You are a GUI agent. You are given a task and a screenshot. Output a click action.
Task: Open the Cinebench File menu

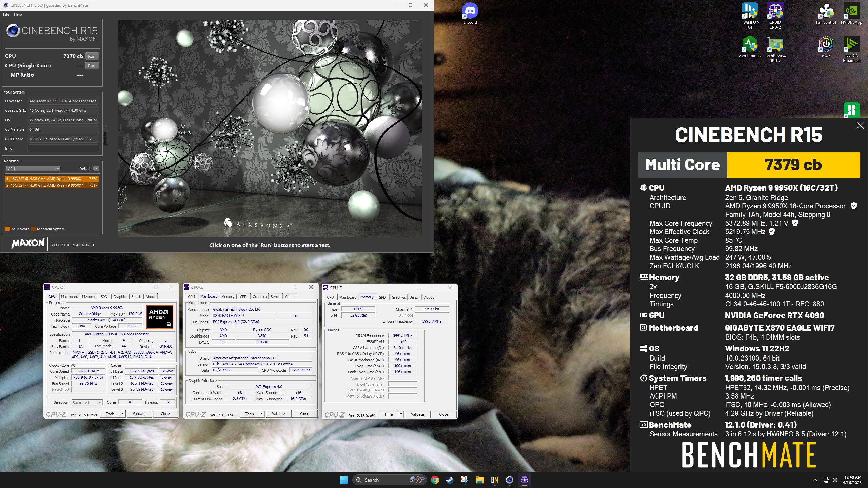coord(6,14)
